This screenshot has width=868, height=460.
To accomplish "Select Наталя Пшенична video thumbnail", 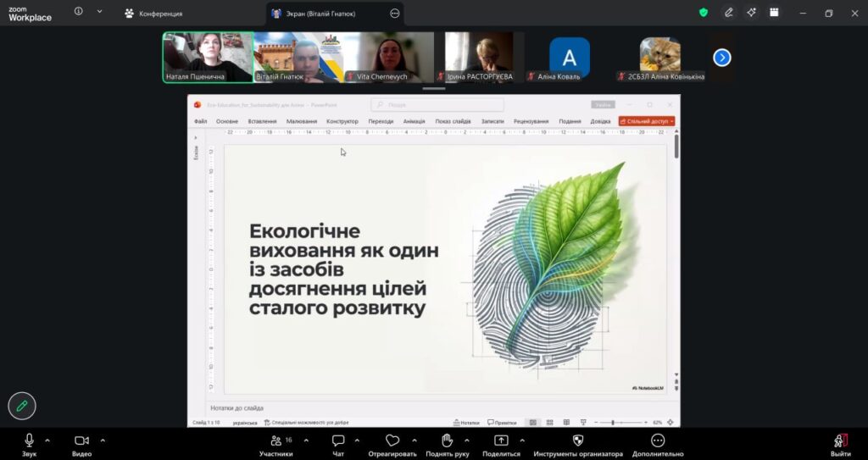I will [209, 58].
